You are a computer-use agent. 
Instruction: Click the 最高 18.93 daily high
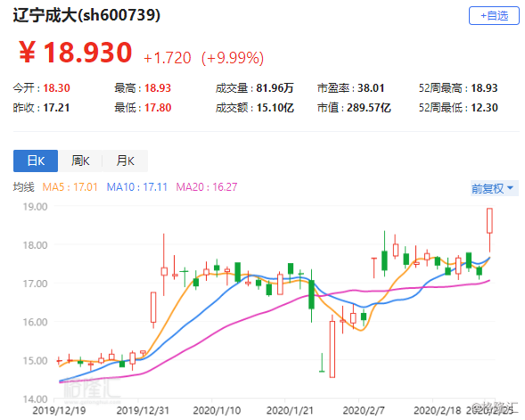click(143, 88)
